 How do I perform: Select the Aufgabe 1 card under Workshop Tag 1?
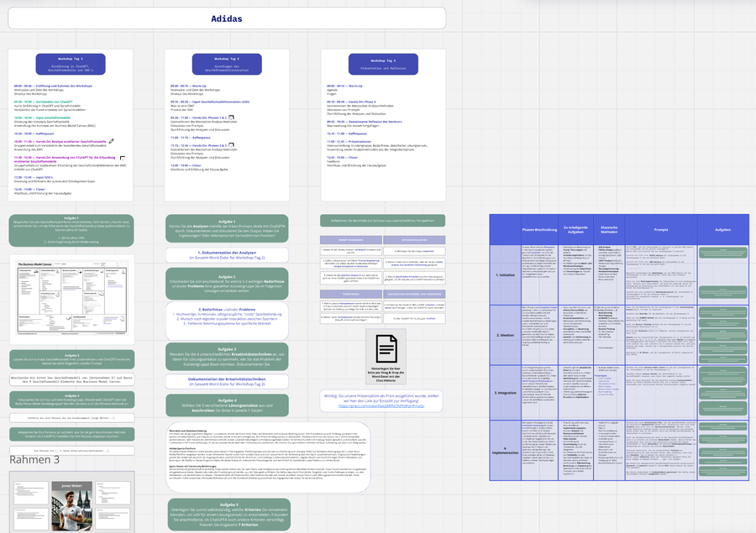tap(71, 230)
